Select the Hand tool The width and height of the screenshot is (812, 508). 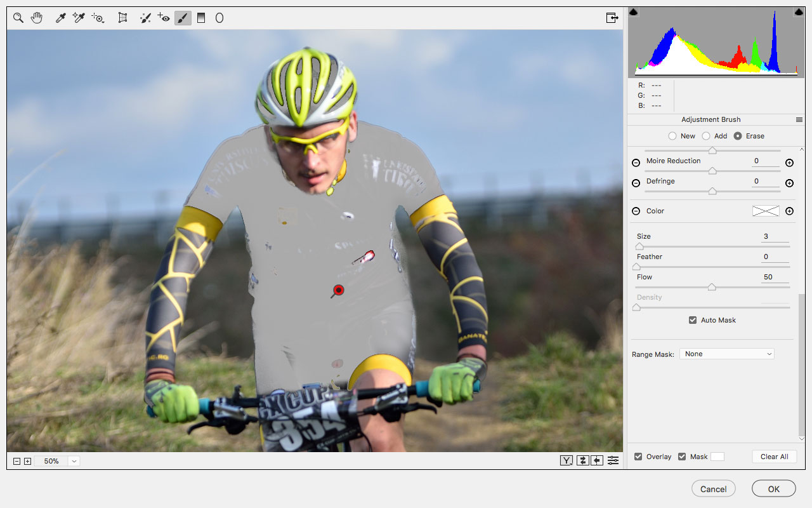click(36, 18)
